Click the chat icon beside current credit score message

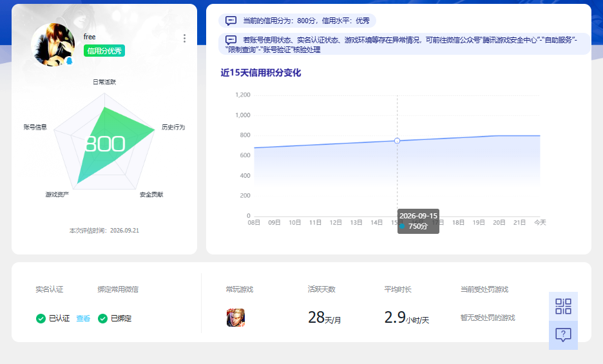tap(231, 21)
